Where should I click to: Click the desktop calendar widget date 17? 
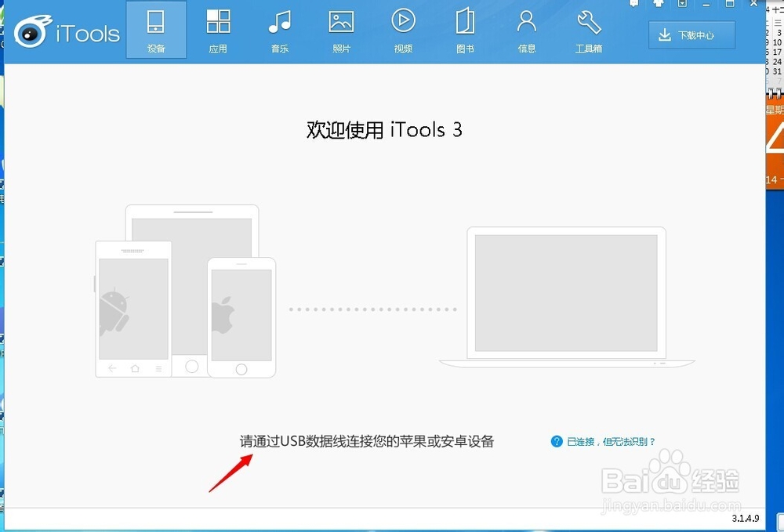click(777, 52)
